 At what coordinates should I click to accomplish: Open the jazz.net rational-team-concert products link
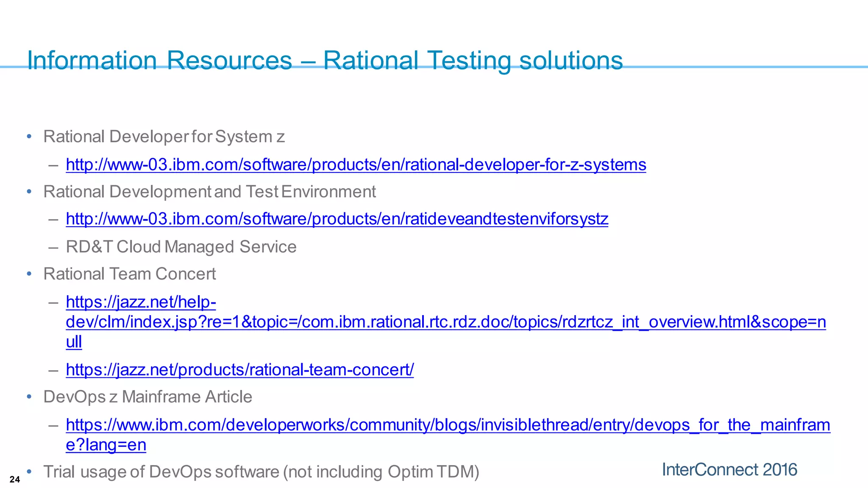(240, 370)
